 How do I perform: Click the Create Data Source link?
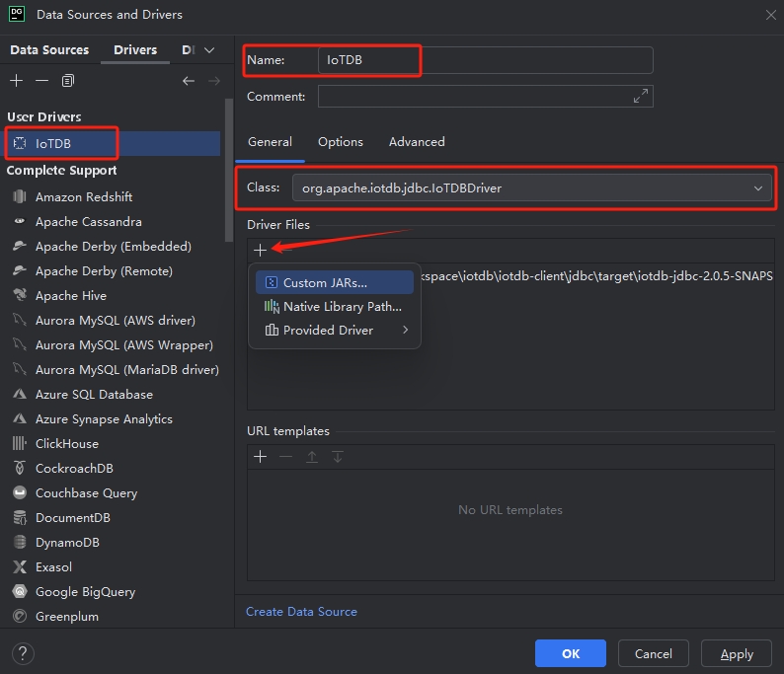click(x=301, y=612)
